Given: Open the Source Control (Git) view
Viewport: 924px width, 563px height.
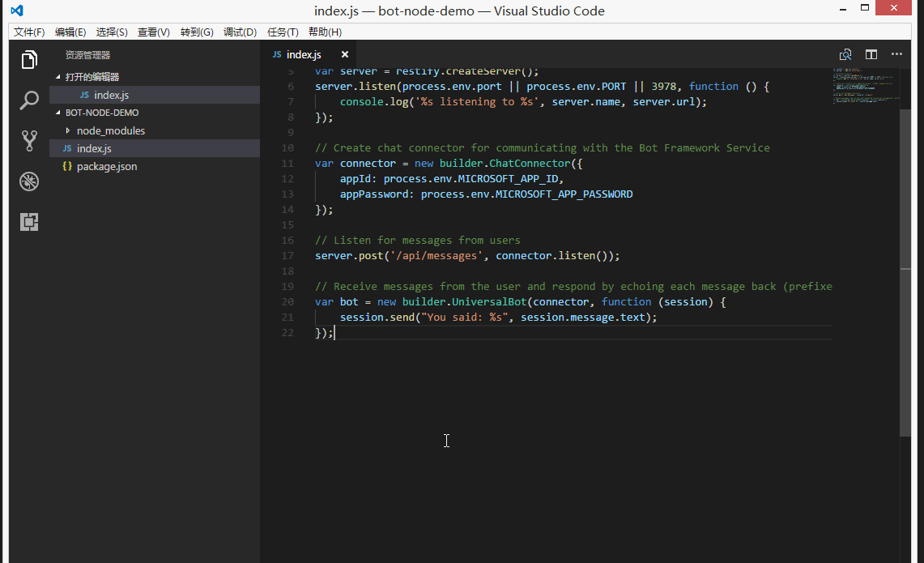Looking at the screenshot, I should pyautogui.click(x=29, y=141).
